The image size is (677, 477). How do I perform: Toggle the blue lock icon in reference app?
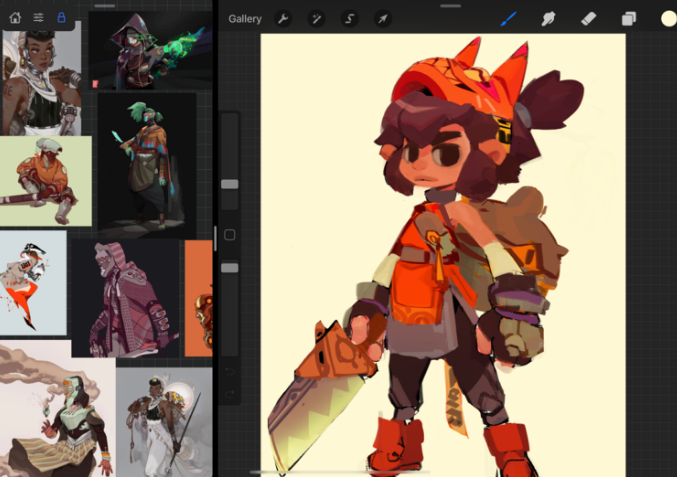(x=61, y=18)
